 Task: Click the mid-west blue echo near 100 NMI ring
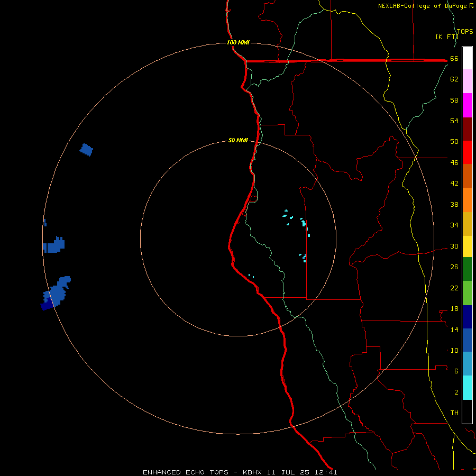[x=54, y=245]
